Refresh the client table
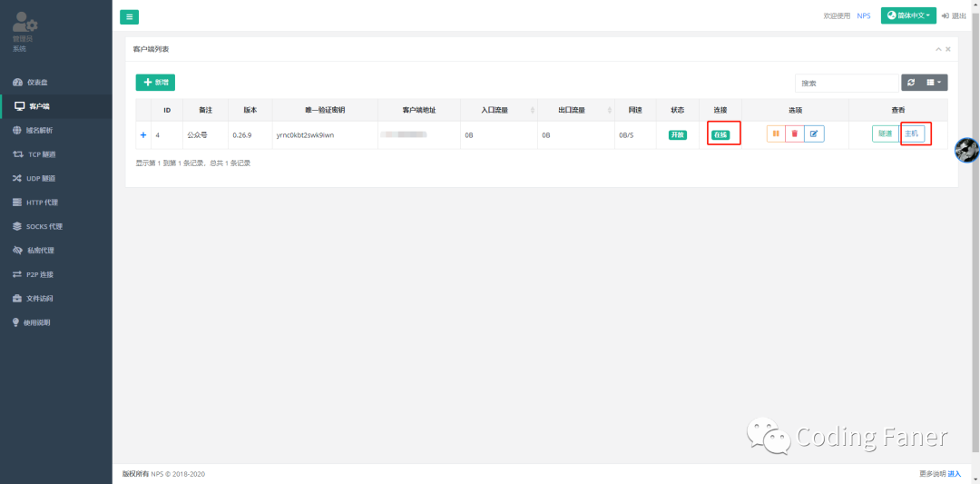Image resolution: width=980 pixels, height=484 pixels. [911, 83]
